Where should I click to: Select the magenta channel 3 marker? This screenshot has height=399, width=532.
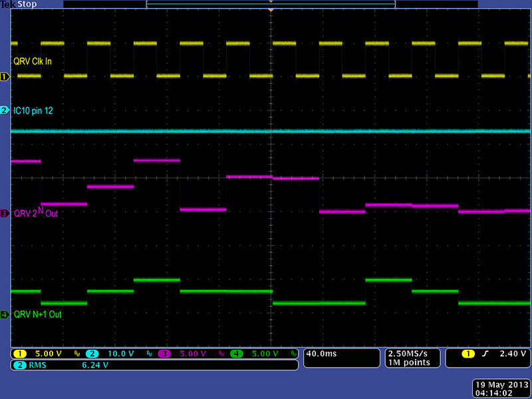click(5, 213)
